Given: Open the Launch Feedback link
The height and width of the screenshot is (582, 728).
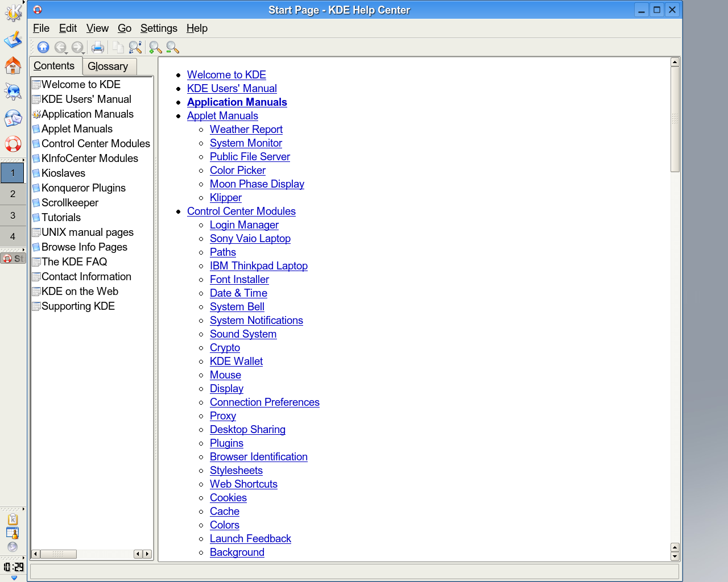Looking at the screenshot, I should point(250,539).
